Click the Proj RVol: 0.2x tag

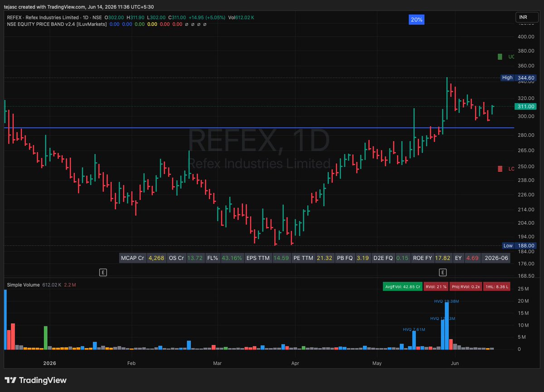pyautogui.click(x=466, y=286)
